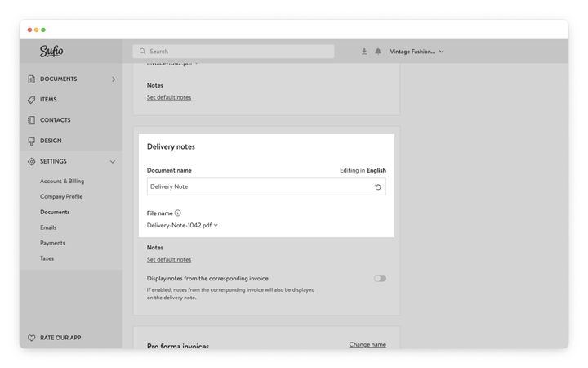Click the red close window button
588x368 pixels.
pos(29,29)
